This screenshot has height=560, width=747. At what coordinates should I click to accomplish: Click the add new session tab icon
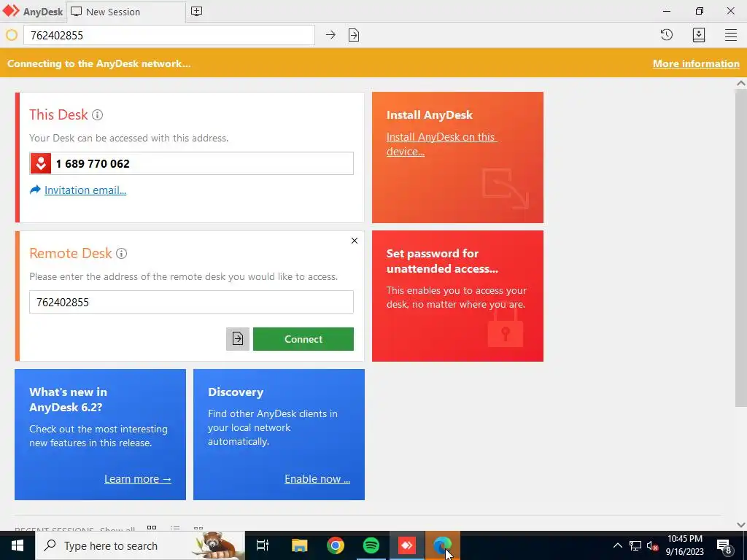pos(196,12)
